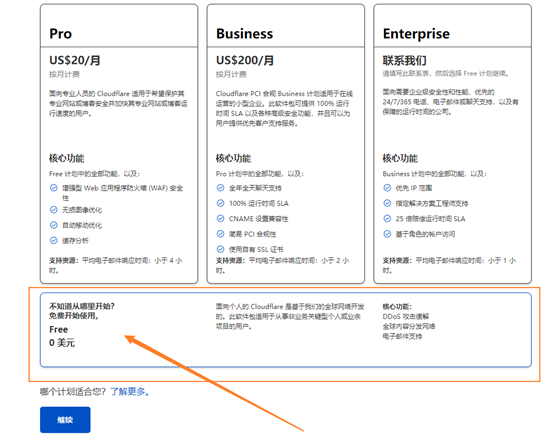Image resolution: width=553 pixels, height=444 pixels.
Task: Click DDoS 攻击缓解 in Free plan
Action: click(x=406, y=316)
